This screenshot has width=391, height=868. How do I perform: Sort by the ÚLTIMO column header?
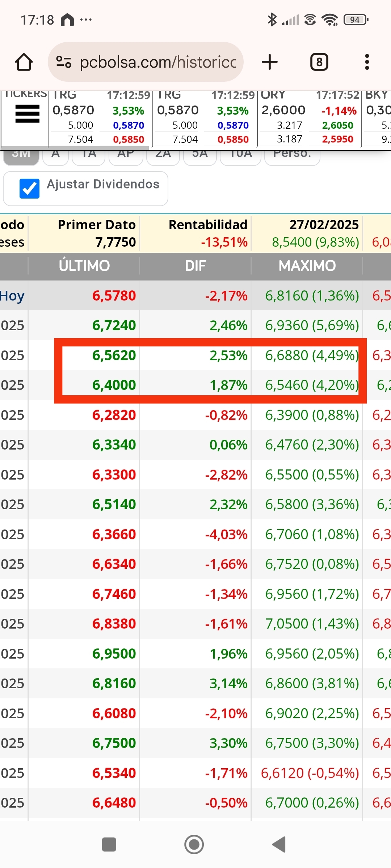point(84,266)
